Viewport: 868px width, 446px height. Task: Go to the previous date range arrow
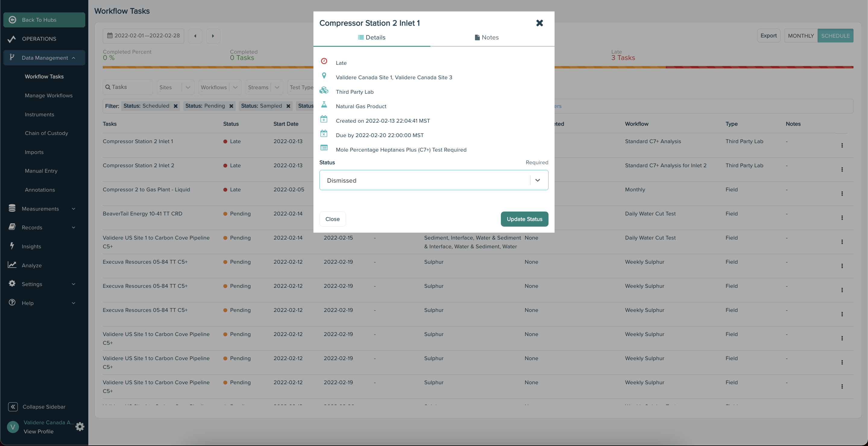pos(195,36)
